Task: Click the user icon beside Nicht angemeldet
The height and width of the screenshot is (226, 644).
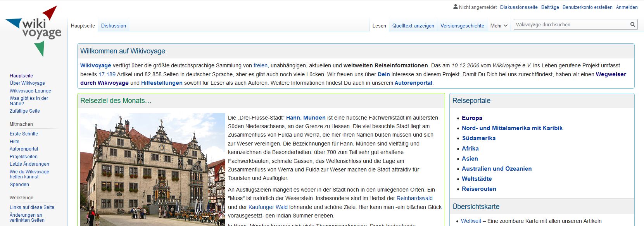Action: pyautogui.click(x=456, y=7)
